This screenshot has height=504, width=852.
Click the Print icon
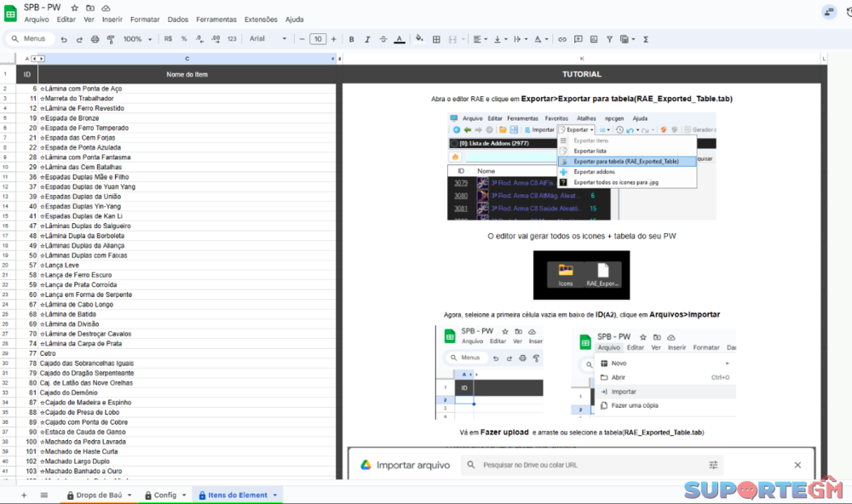click(x=95, y=39)
